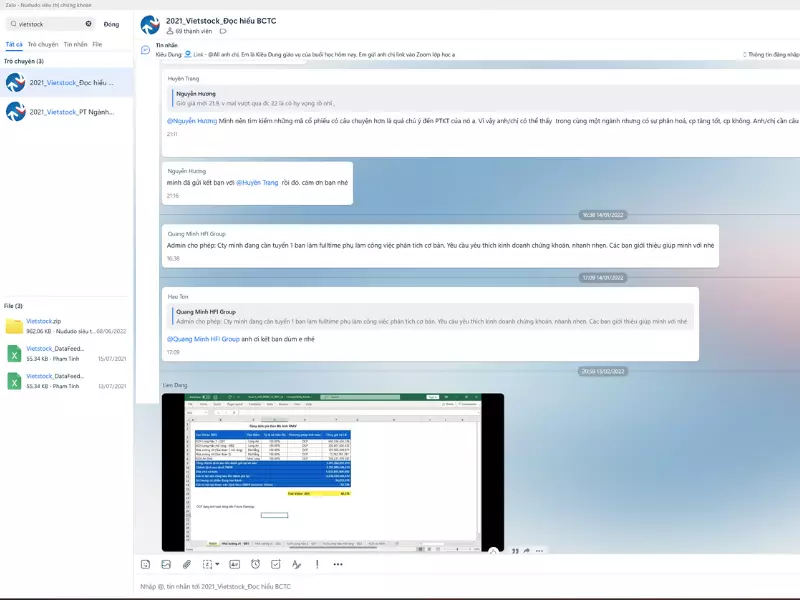This screenshot has height=600, width=800.
Task: Click the @Nguyễn Hương mention link
Action: [192, 121]
